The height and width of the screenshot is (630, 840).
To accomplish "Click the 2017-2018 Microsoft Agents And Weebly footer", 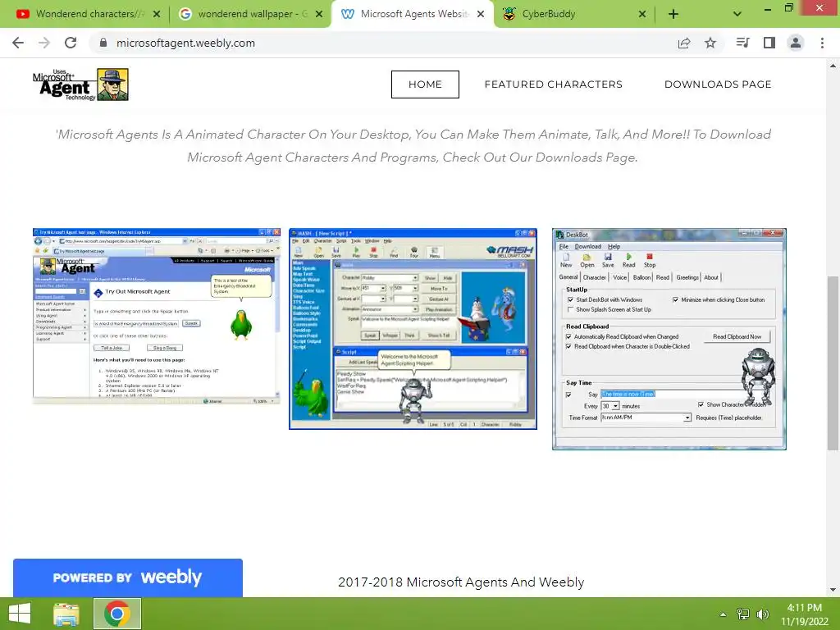I will [x=461, y=582].
